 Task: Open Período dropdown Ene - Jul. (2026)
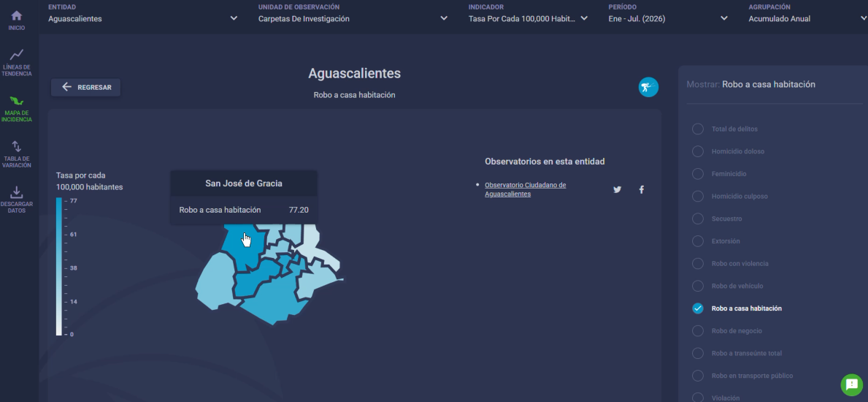tap(668, 18)
